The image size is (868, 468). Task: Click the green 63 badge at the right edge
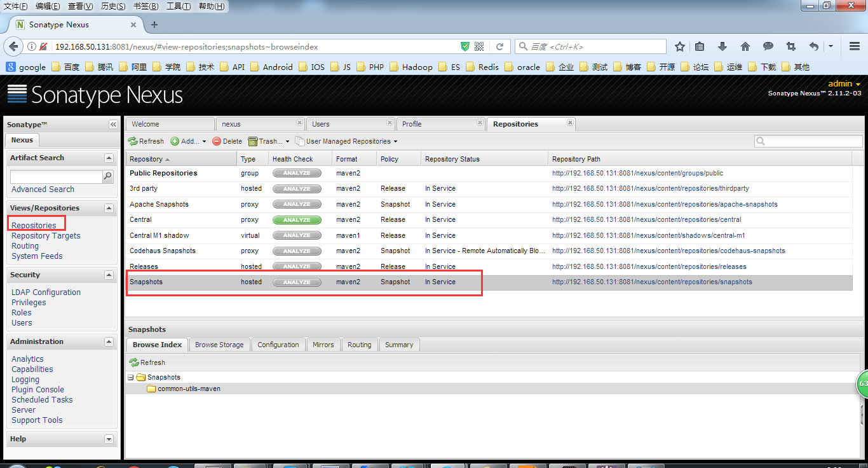(862, 384)
